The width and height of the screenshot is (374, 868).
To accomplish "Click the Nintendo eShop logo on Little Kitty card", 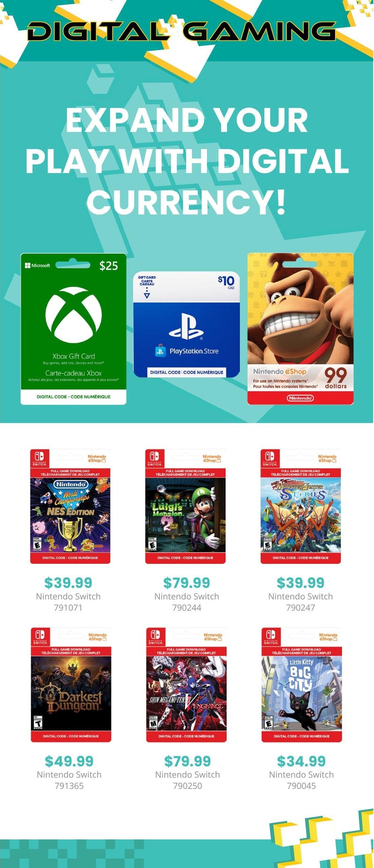I will (328, 637).
